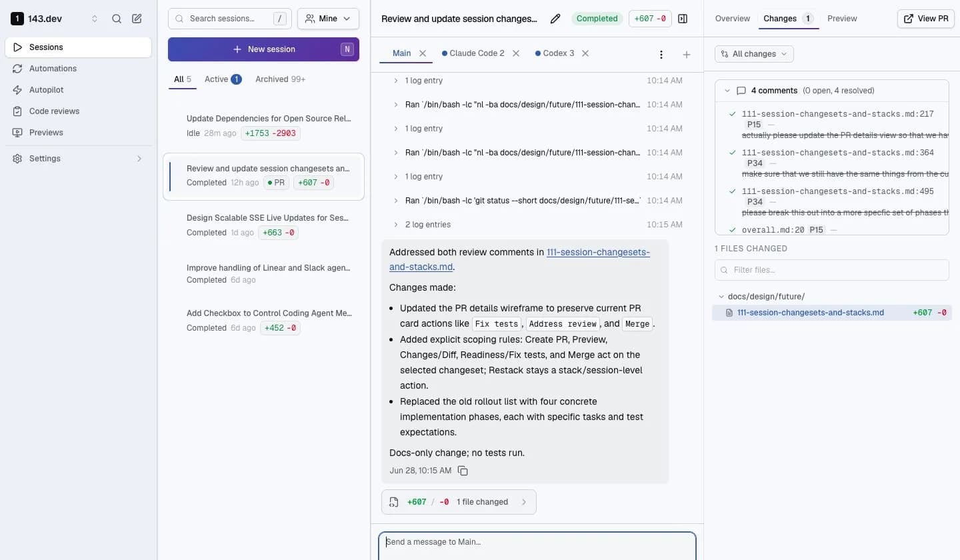Close the Main tab
This screenshot has width=960, height=560.
coord(423,53)
